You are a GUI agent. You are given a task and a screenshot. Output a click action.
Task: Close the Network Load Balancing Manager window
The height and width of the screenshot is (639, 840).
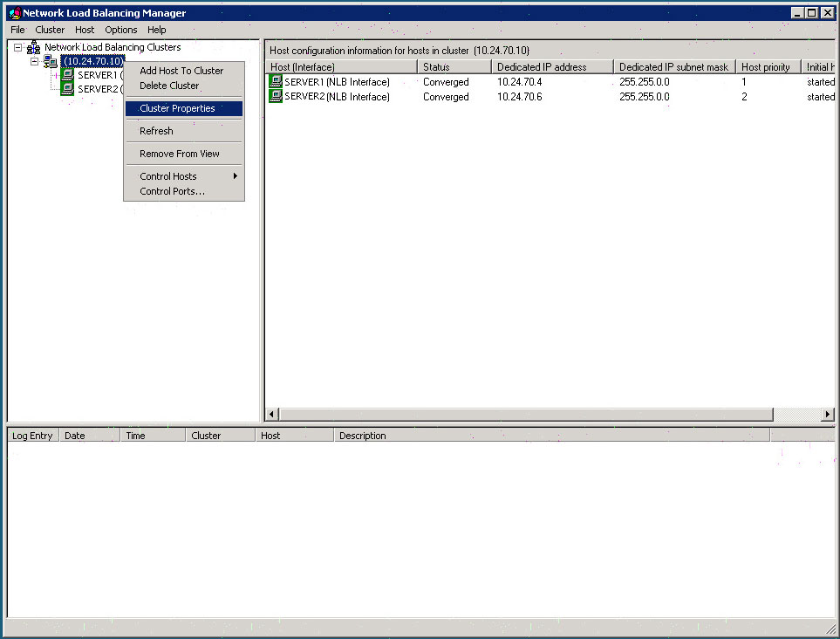coord(828,13)
